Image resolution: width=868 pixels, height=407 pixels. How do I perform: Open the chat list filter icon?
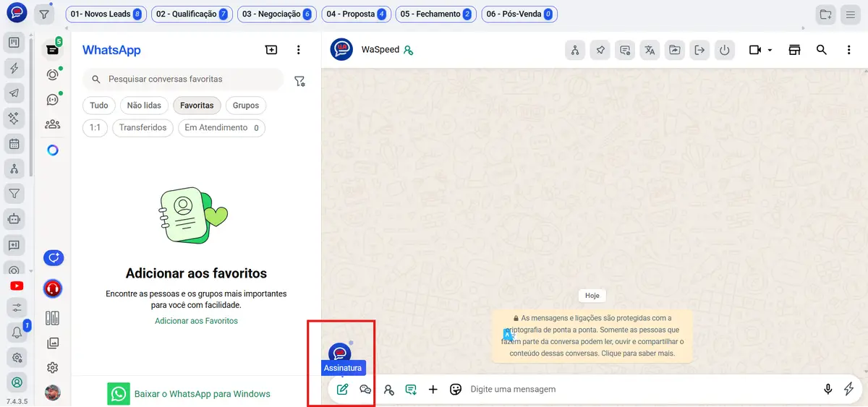[299, 81]
